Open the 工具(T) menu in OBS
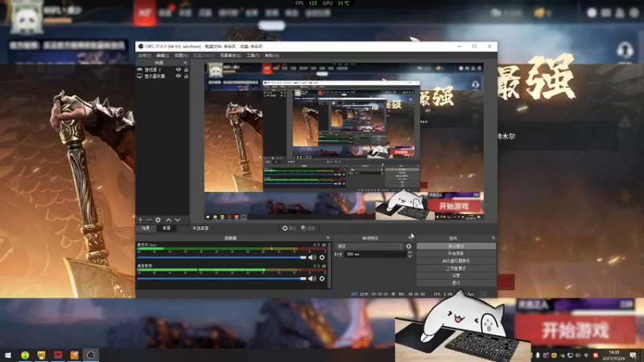This screenshot has width=644, height=362. [x=253, y=56]
